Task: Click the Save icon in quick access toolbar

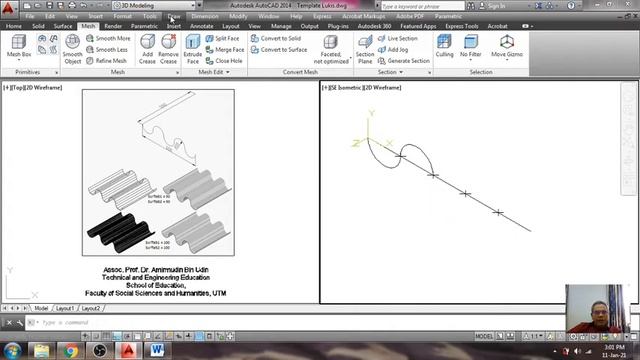Action: 49,6
